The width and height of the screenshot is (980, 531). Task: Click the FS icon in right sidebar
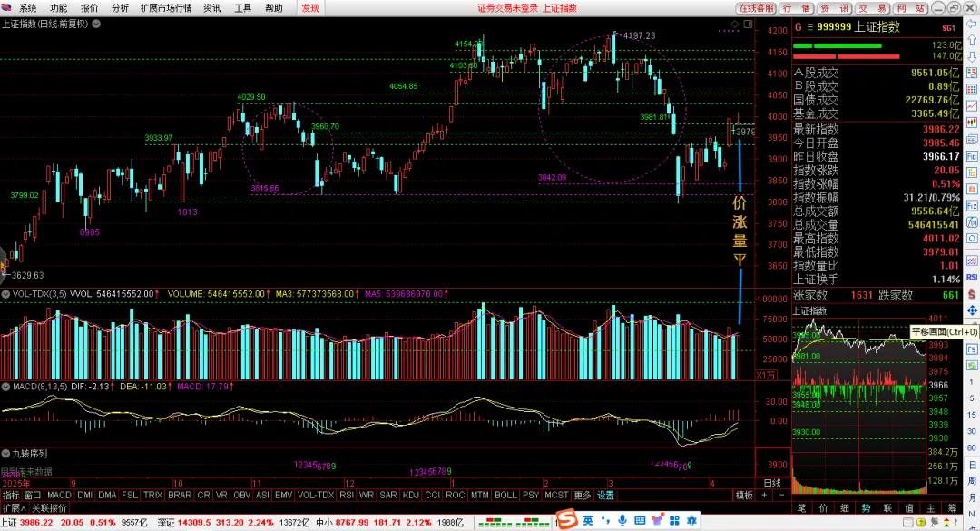point(972,349)
